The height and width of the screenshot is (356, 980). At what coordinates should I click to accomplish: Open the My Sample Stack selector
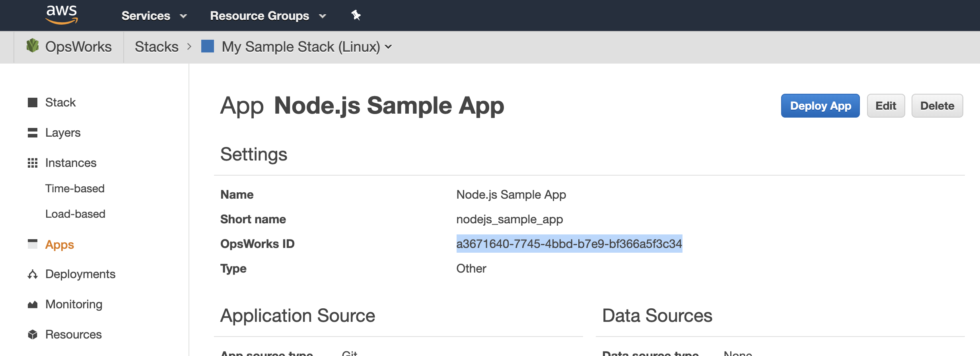[x=306, y=47]
